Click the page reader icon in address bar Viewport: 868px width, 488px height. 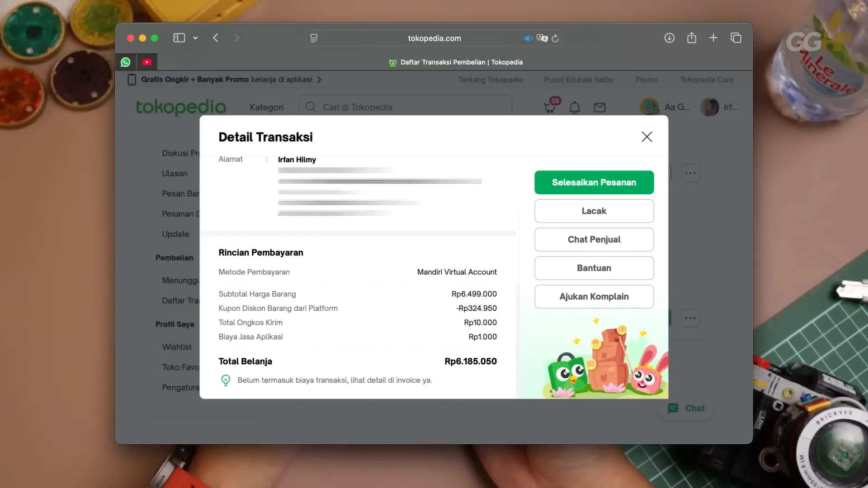click(x=314, y=38)
